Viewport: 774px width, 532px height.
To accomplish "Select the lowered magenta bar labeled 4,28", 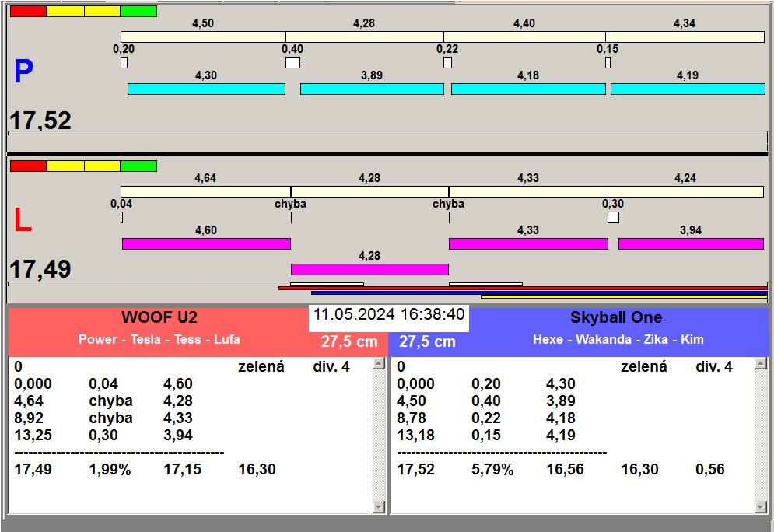I will click(369, 269).
